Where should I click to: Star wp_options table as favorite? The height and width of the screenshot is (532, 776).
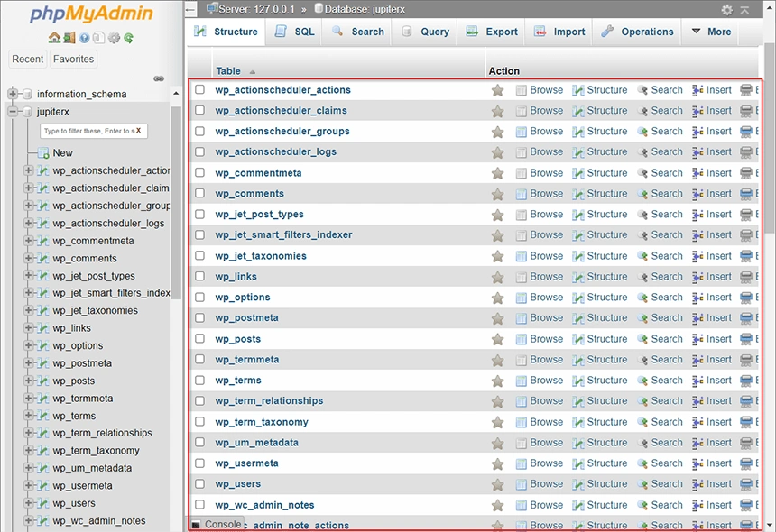pyautogui.click(x=497, y=298)
